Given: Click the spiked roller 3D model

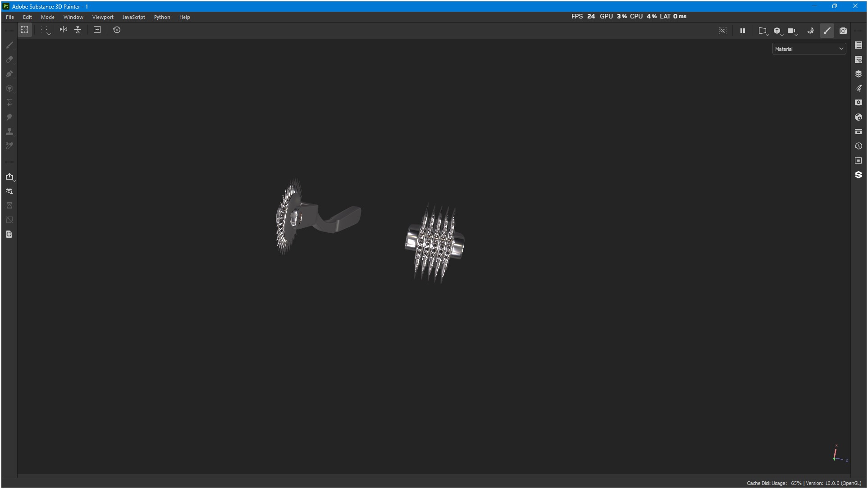Looking at the screenshot, I should [x=434, y=244].
